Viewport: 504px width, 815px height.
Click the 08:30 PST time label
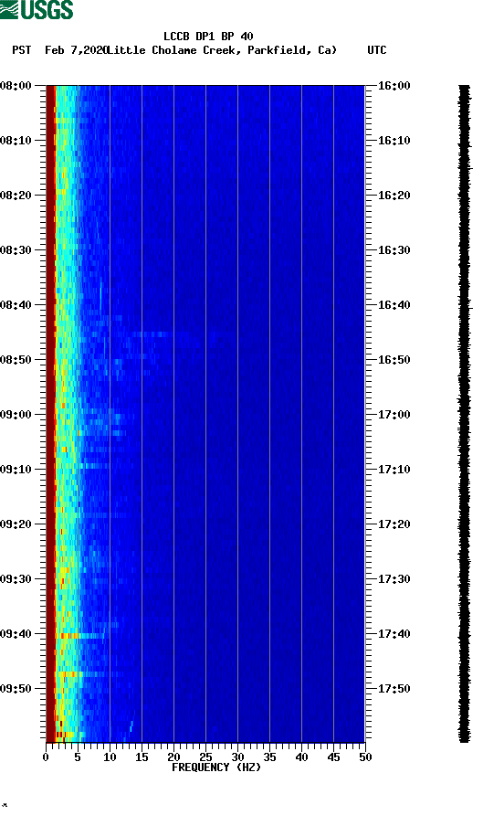16,250
